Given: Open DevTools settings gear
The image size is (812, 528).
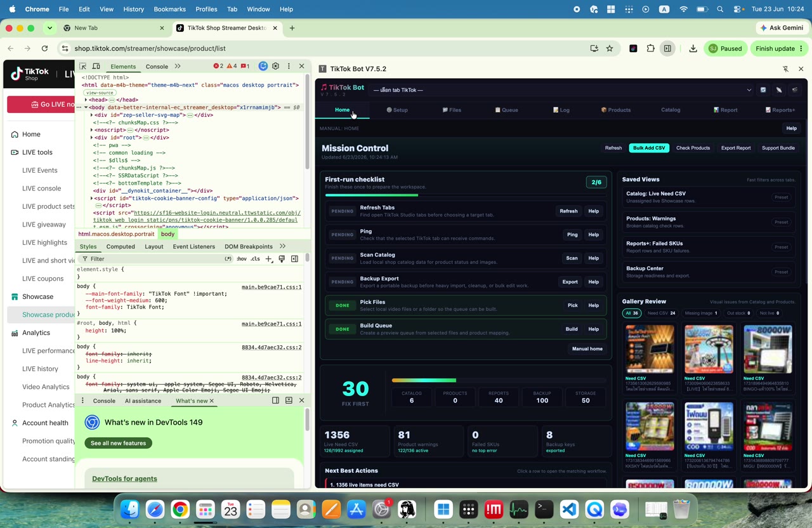Looking at the screenshot, I should 275,66.
